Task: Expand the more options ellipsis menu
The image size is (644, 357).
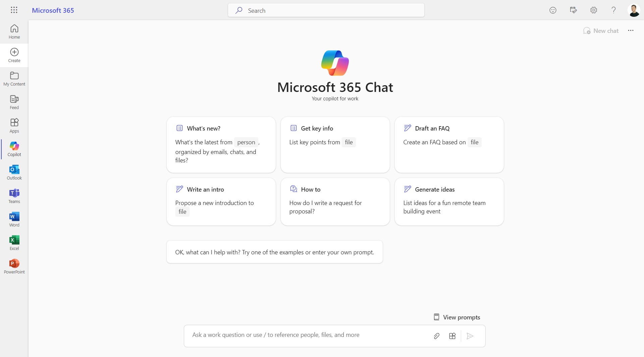Action: tap(631, 31)
